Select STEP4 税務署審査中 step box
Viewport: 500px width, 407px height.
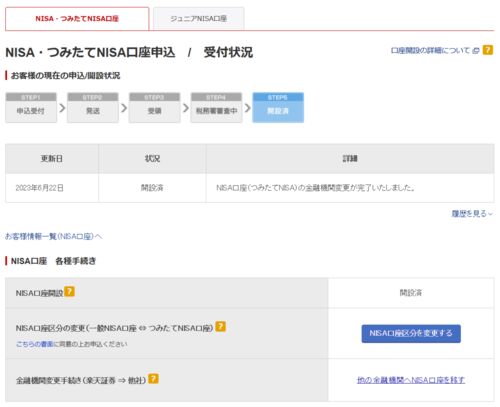216,107
